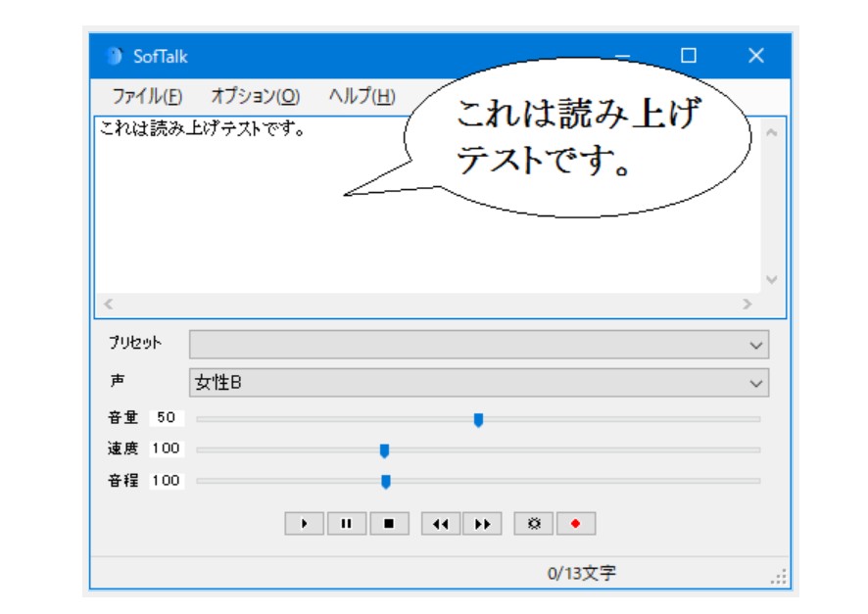868x614 pixels.
Task: Click the SofTalk app icon in the title bar
Action: coord(115,56)
